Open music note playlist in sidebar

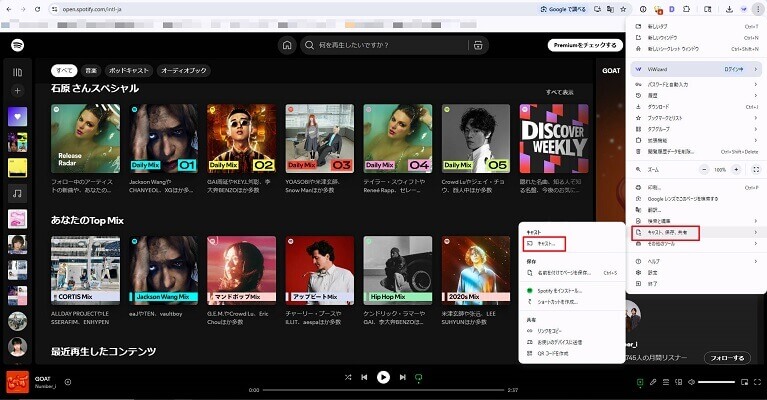(x=17, y=193)
